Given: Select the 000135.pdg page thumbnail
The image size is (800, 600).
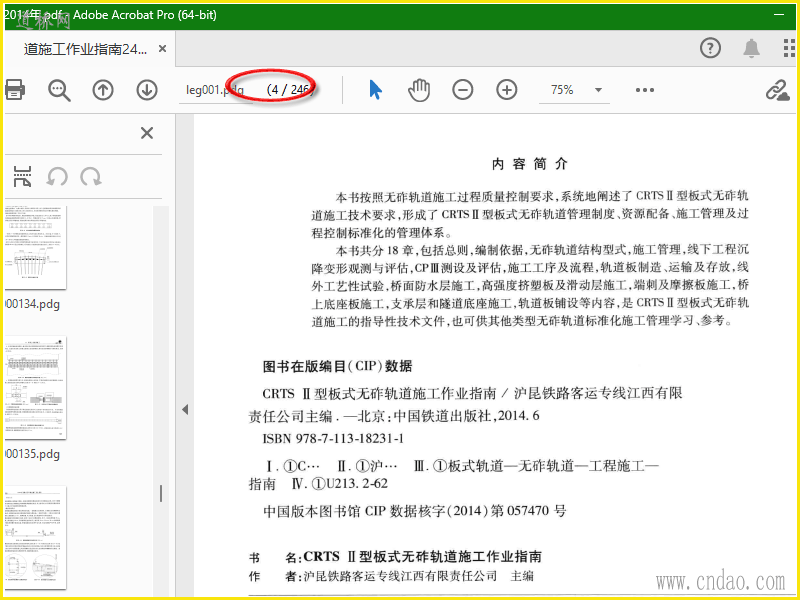Looking at the screenshot, I should pos(36,388).
